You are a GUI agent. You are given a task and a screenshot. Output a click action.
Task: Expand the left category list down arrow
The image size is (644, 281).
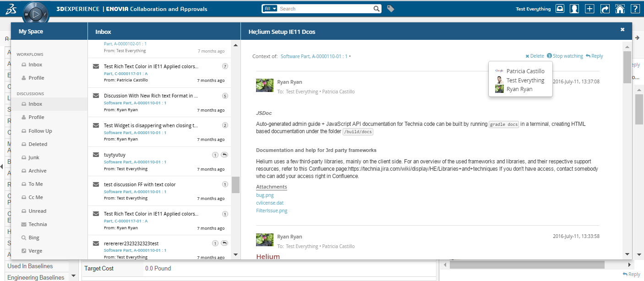pyautogui.click(x=73, y=276)
